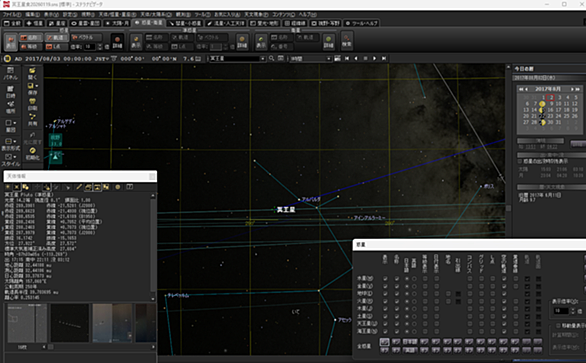Go to previous month in calendar
586x363 pixels.
(527, 89)
